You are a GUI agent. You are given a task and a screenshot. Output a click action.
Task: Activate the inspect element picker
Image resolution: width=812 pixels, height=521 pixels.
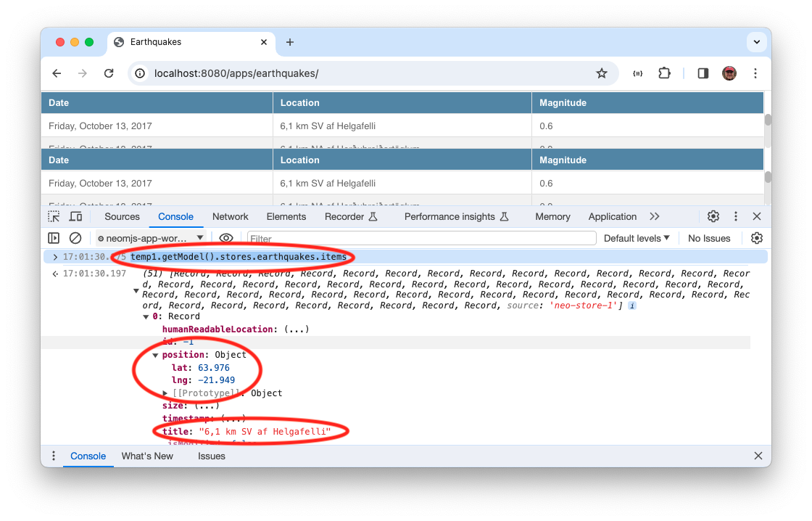click(54, 217)
